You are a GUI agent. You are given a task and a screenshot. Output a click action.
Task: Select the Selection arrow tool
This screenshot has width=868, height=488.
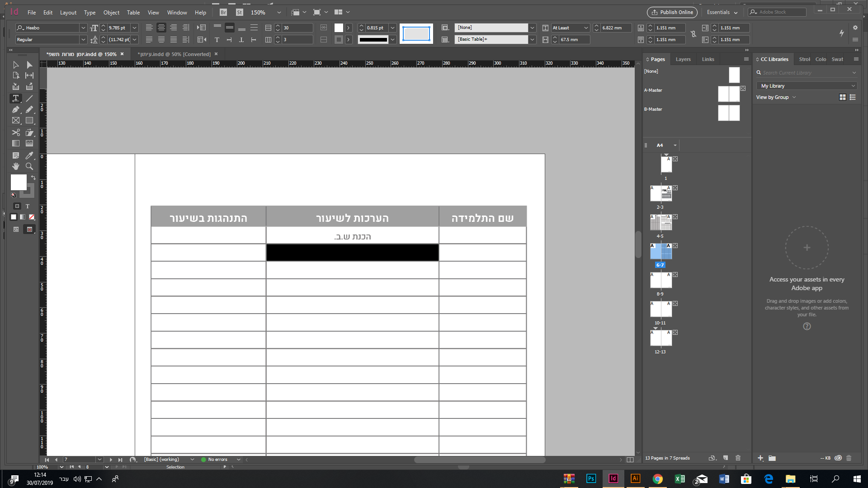[x=15, y=65]
